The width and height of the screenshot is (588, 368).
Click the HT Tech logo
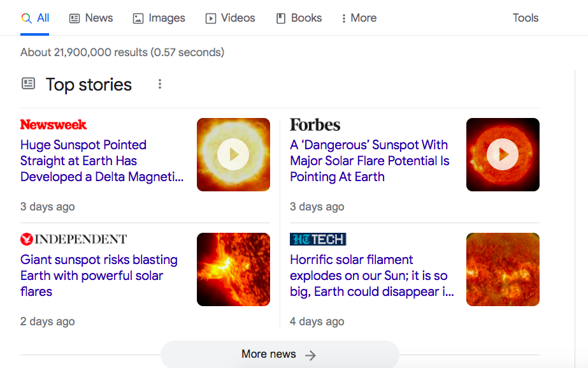coord(318,239)
